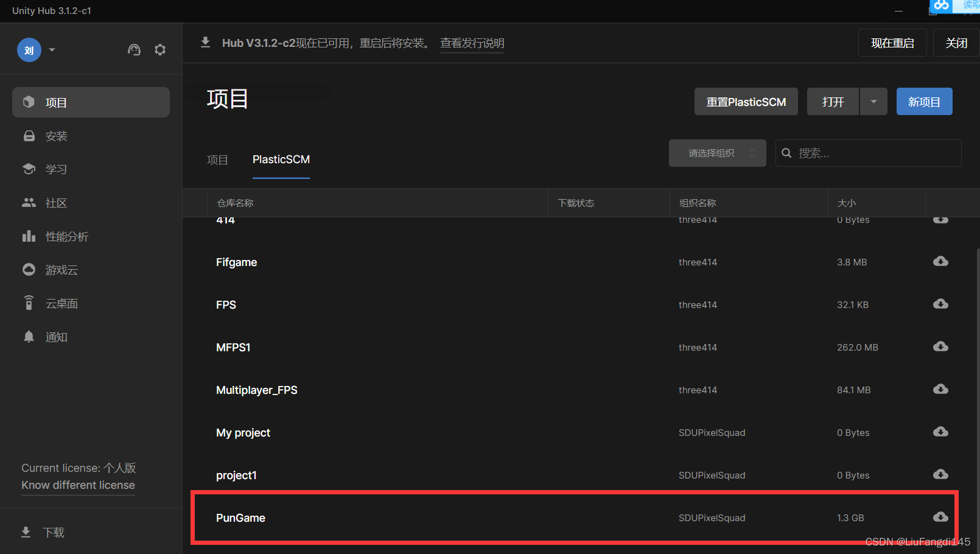Download the PunGame repository via cloud icon

coord(940,517)
